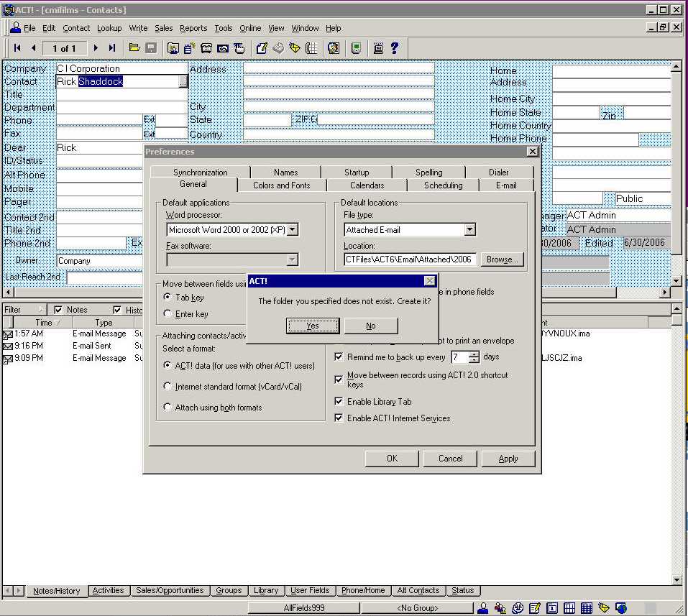688x616 pixels.
Task: Jump to the first contact record
Action: [x=17, y=48]
